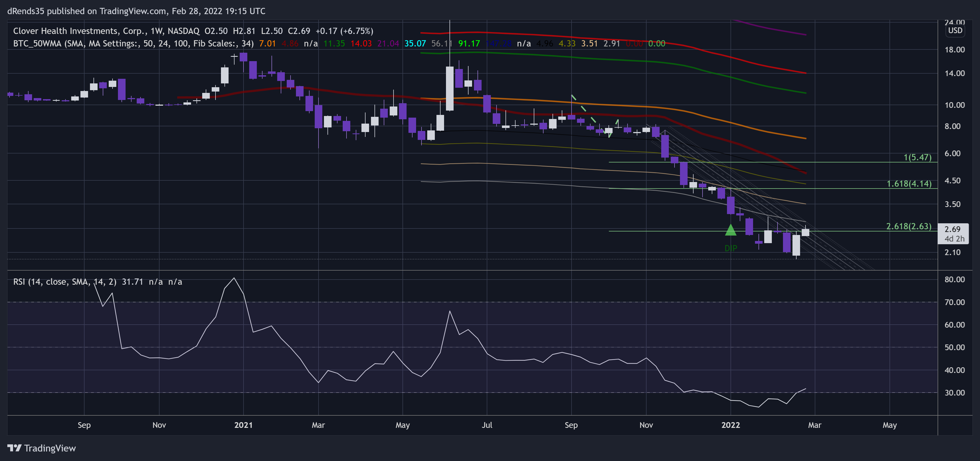This screenshot has height=461, width=980.
Task: Click the green DIP text label
Action: tap(731, 248)
